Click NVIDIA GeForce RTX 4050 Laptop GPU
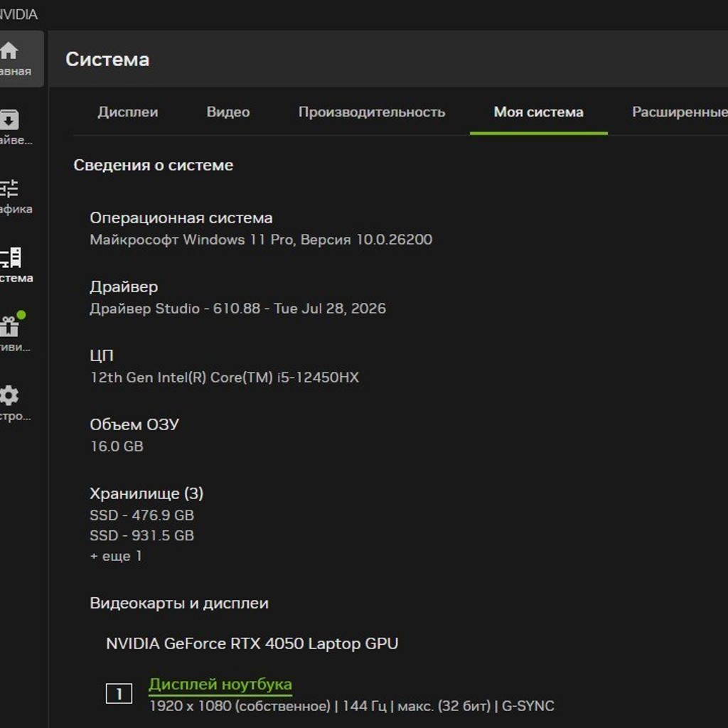Viewport: 728px width, 728px height. 252,643
